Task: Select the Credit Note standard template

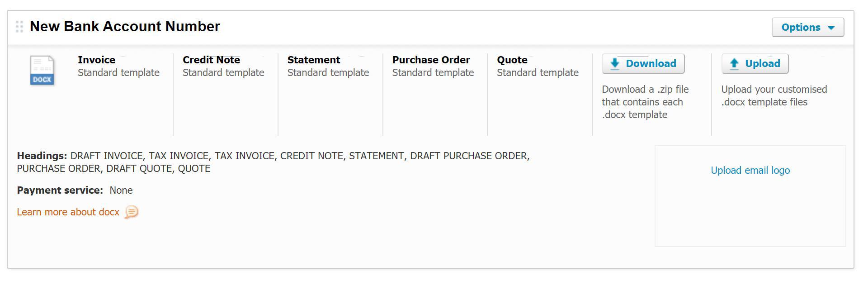Action: tap(223, 66)
